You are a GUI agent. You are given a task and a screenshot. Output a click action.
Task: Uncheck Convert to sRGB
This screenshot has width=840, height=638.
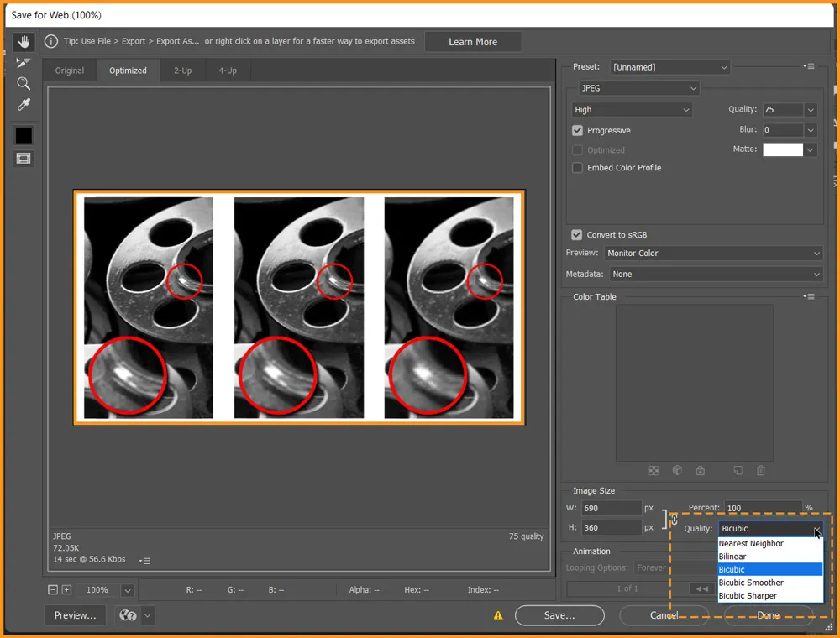pyautogui.click(x=577, y=234)
